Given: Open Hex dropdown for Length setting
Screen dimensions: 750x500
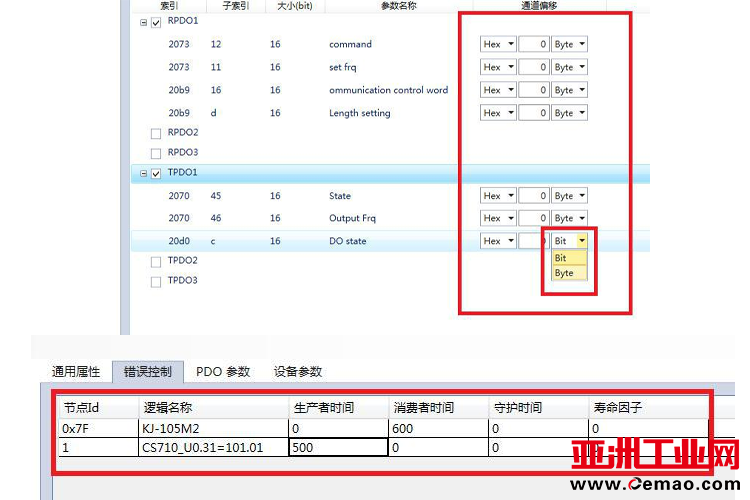Looking at the screenshot, I should [x=498, y=113].
